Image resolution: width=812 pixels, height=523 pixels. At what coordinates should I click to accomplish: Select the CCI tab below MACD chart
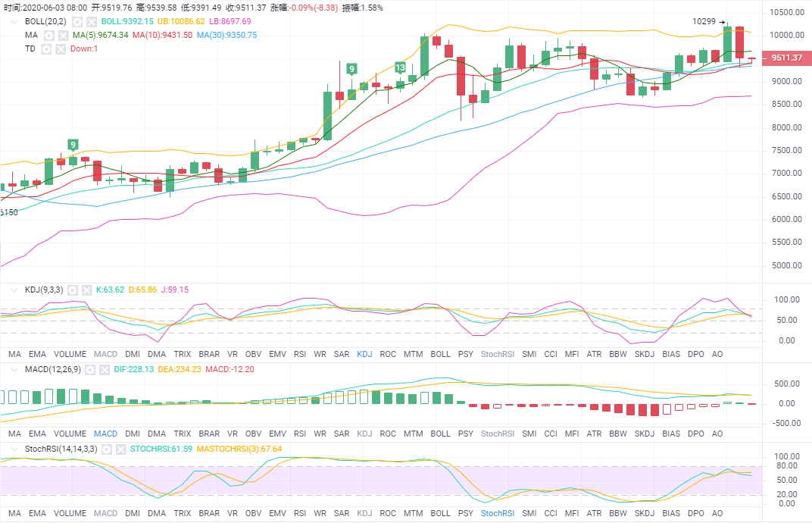coord(550,434)
